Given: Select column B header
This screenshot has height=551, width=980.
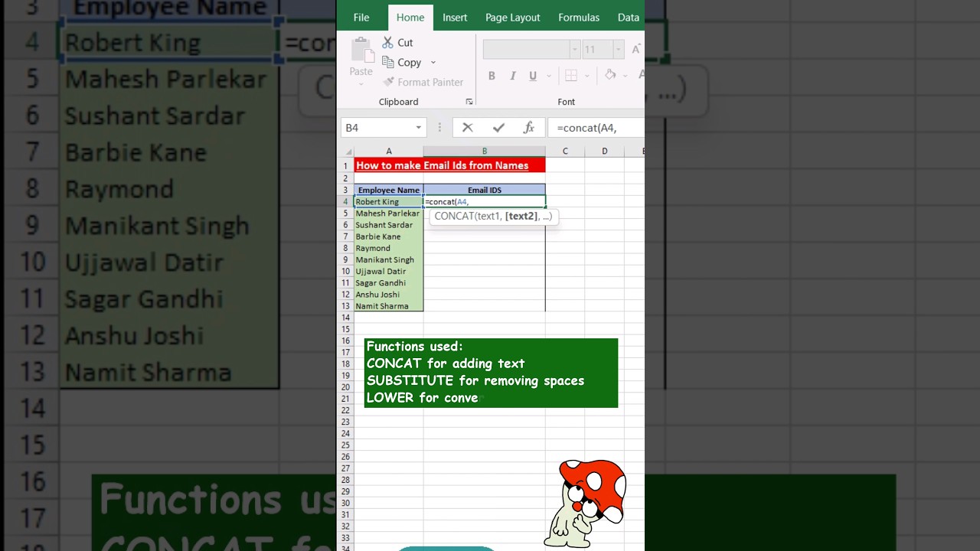Looking at the screenshot, I should (485, 152).
